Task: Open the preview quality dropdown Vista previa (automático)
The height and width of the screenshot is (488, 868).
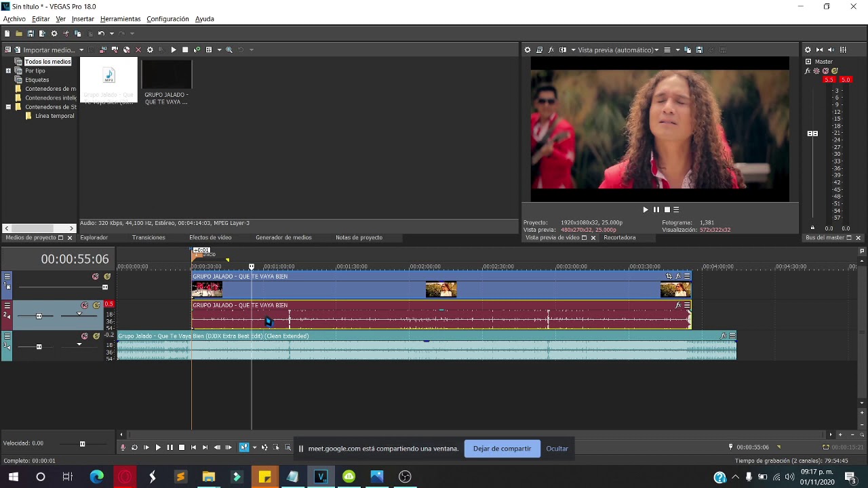Action: 618,49
